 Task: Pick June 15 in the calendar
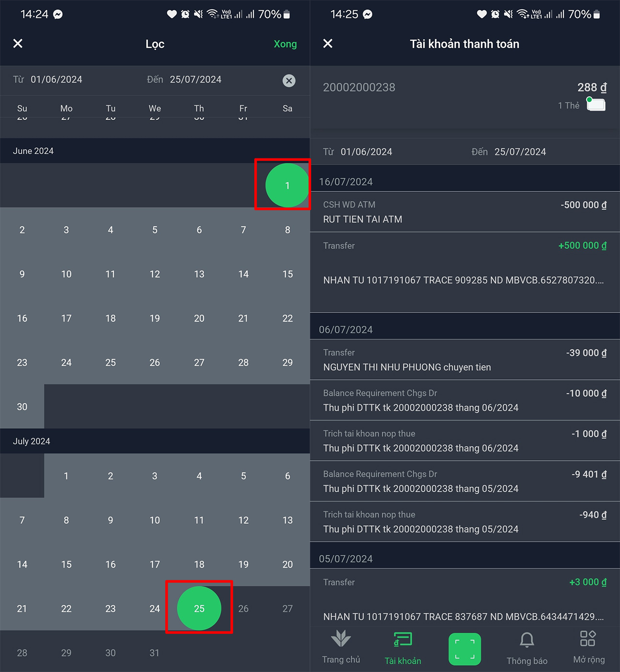pyautogui.click(x=287, y=274)
